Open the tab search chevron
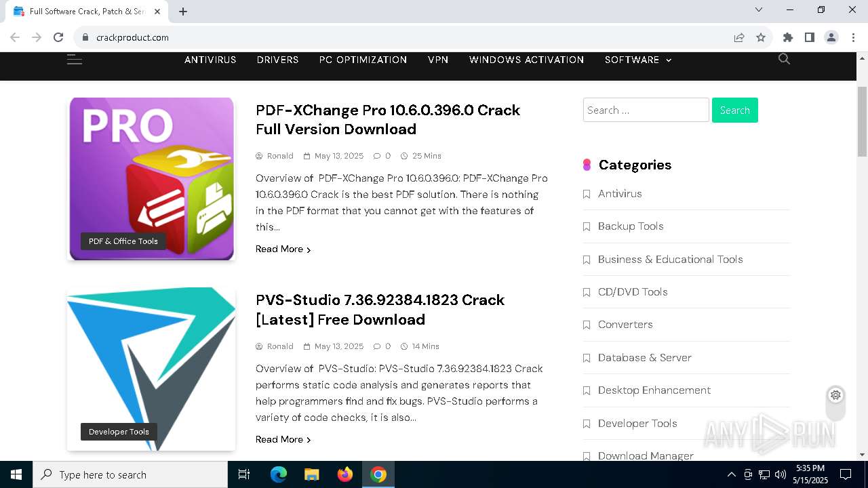This screenshot has height=488, width=868. coord(759,9)
